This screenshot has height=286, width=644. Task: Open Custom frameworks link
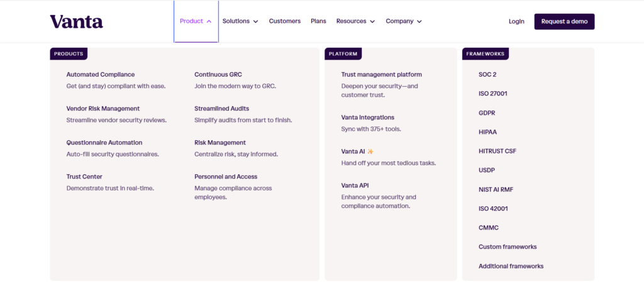pyautogui.click(x=508, y=247)
